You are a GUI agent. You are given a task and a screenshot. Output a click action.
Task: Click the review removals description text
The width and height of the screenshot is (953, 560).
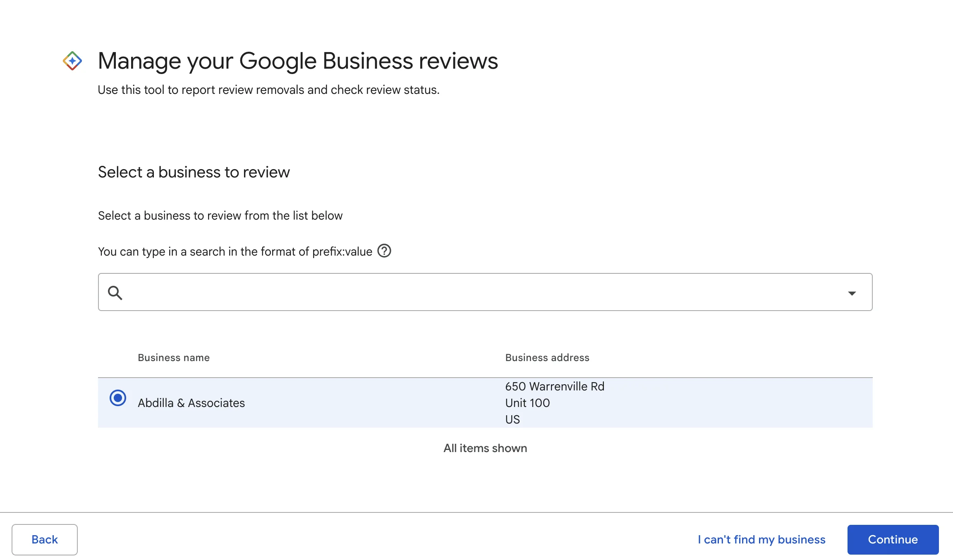269,89
